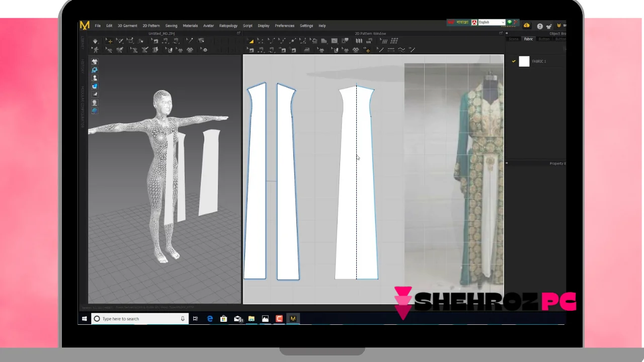Open the help question mark icon

(x=540, y=26)
